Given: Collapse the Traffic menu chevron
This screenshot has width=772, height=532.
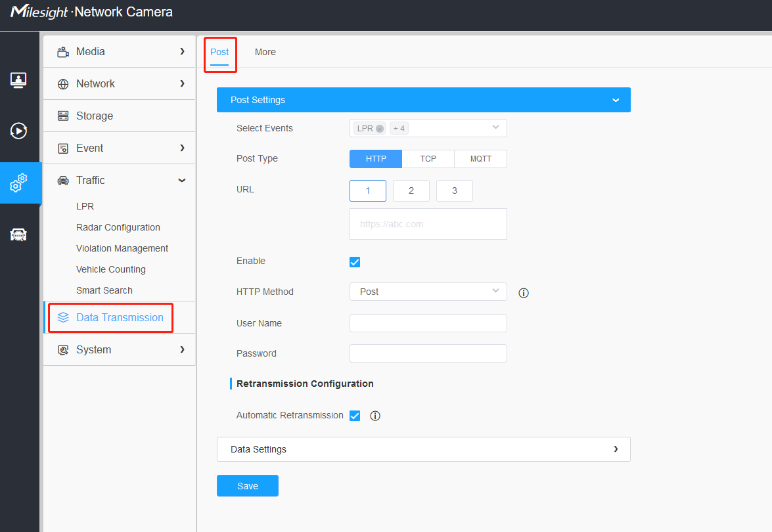Looking at the screenshot, I should (x=182, y=181).
